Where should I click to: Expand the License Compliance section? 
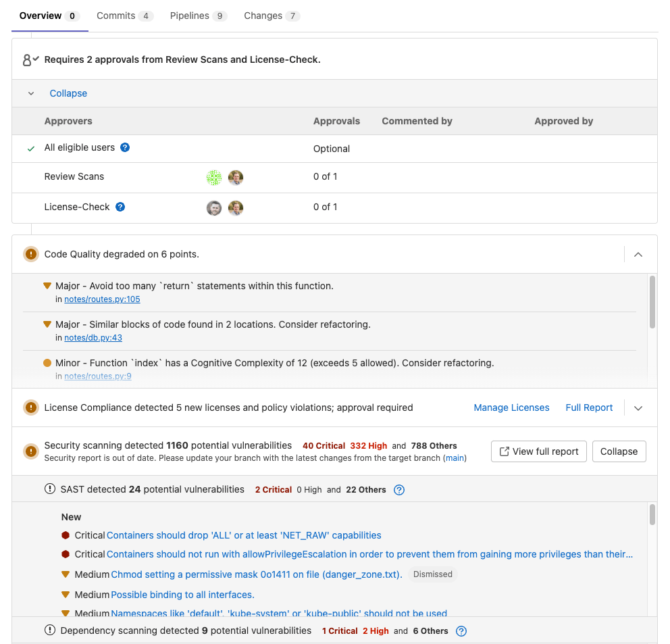[x=638, y=408]
